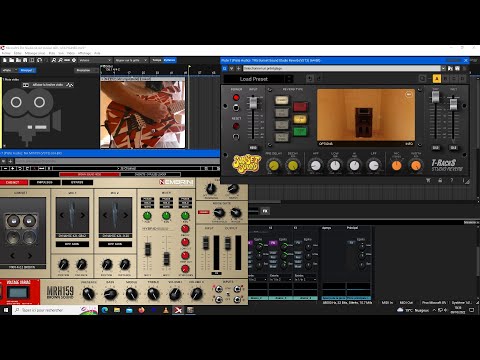Open the preset dropdown arrow in plugin host bar
The height and width of the screenshot is (360, 480).
click(x=443, y=68)
